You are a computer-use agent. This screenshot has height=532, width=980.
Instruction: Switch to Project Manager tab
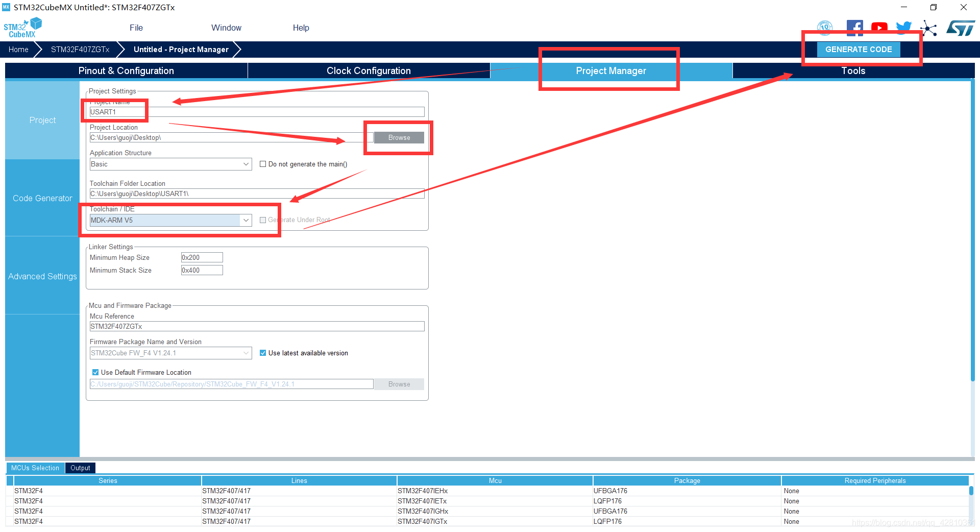(611, 71)
